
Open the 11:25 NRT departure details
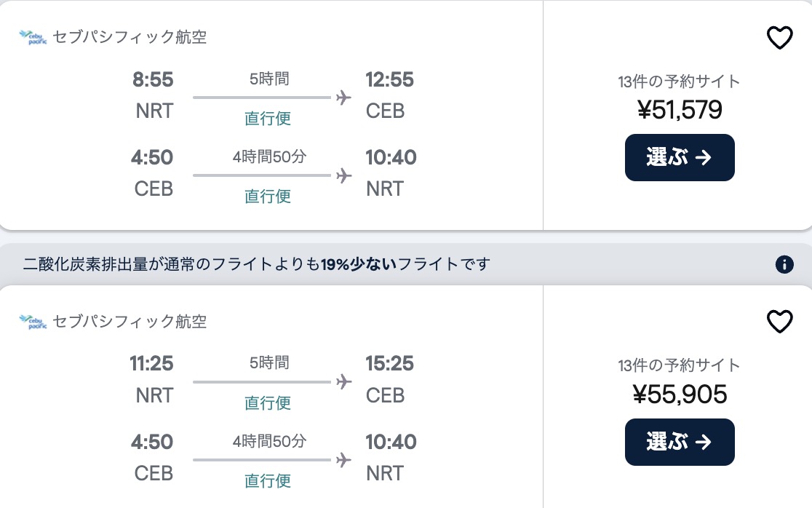[152, 379]
